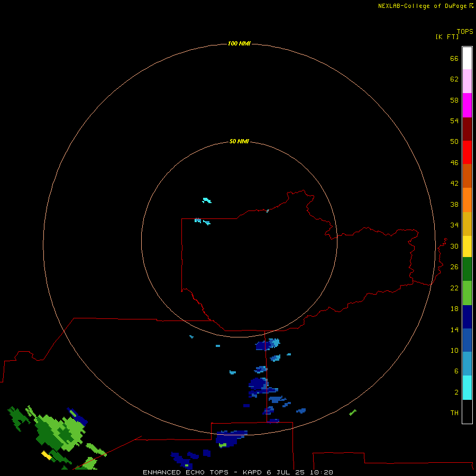This screenshot has width=476, height=476.
Task: Click the gold legend swatch
Action: pos(467,224)
